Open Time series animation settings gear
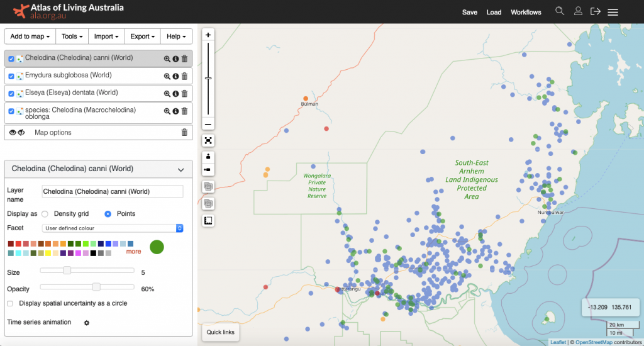Image resolution: width=644 pixels, height=346 pixels. point(87,323)
